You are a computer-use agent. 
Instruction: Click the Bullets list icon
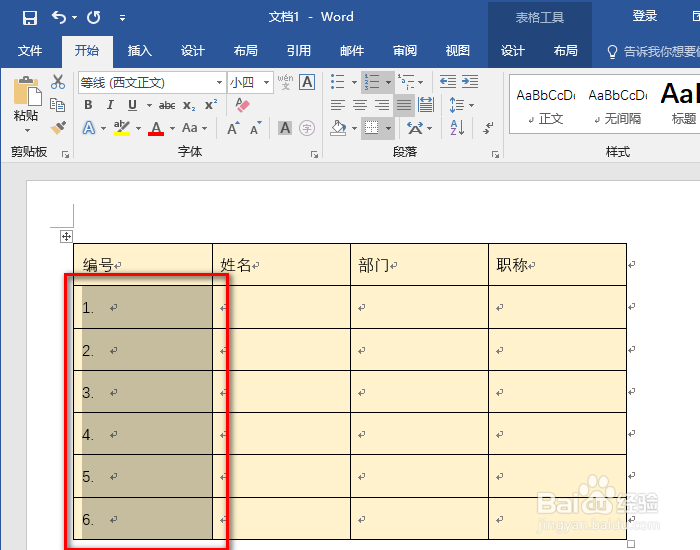click(338, 82)
